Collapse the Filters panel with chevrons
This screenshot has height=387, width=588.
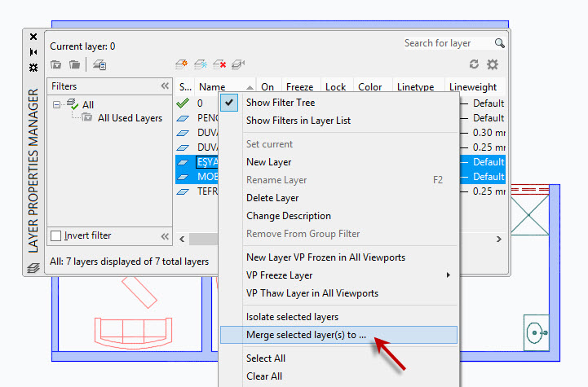point(165,86)
